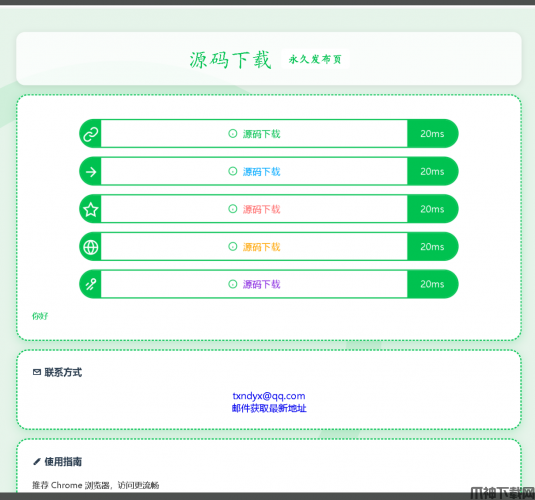The height and width of the screenshot is (500, 535).
Task: Click the envelope icon beside 联系方式
Action: [37, 372]
